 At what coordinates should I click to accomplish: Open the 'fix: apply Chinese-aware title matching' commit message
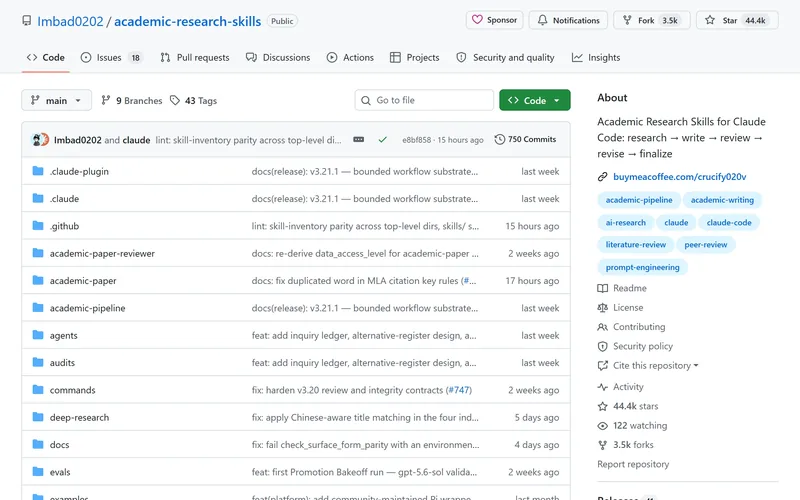click(365, 417)
